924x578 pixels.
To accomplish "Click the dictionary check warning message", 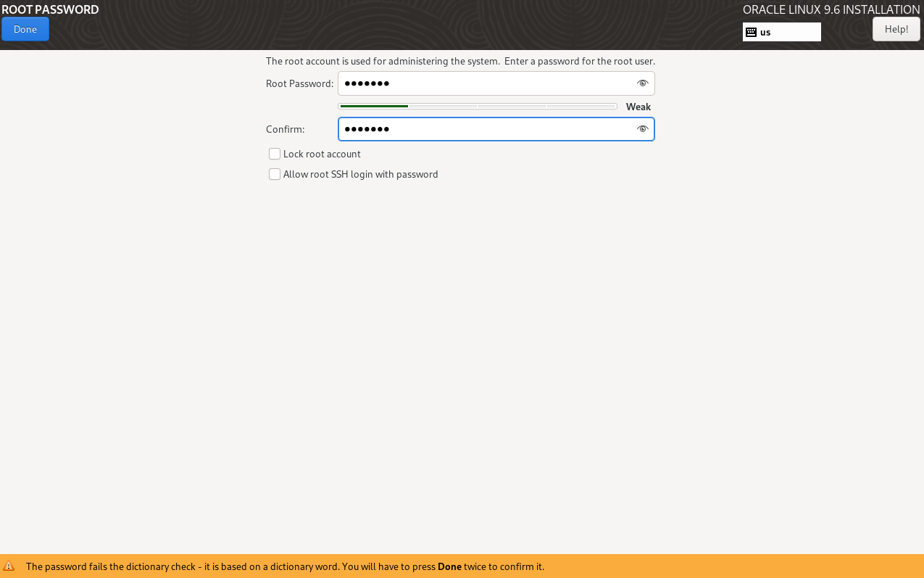I will [285, 566].
